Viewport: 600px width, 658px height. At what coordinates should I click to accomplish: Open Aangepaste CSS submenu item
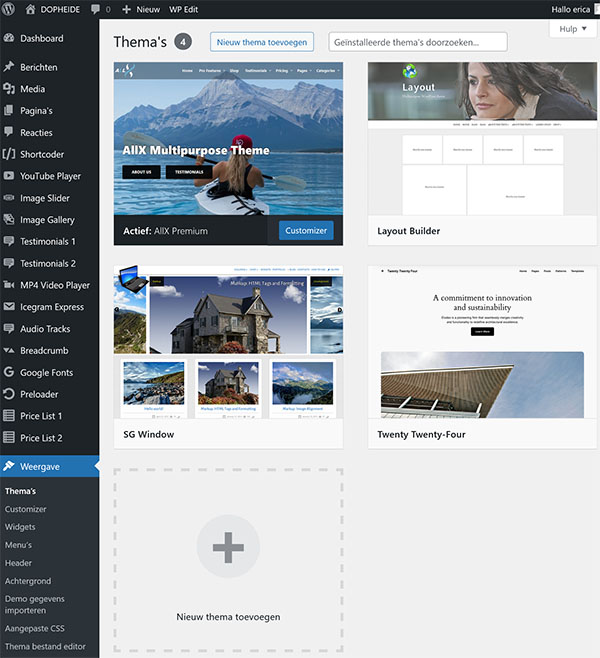click(35, 629)
